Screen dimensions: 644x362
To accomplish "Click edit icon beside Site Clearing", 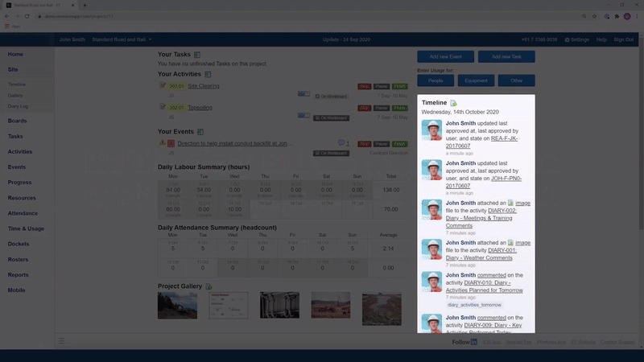I will (163, 85).
